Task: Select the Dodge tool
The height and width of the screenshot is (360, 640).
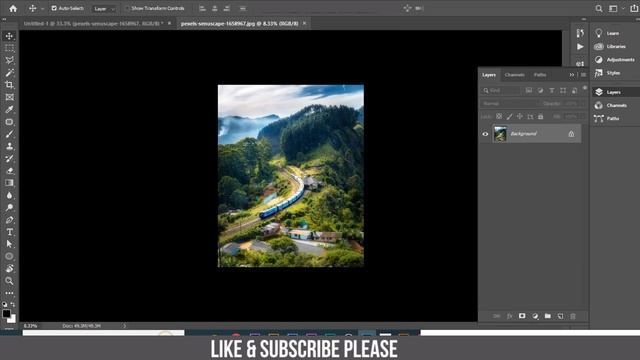Action: (9, 207)
